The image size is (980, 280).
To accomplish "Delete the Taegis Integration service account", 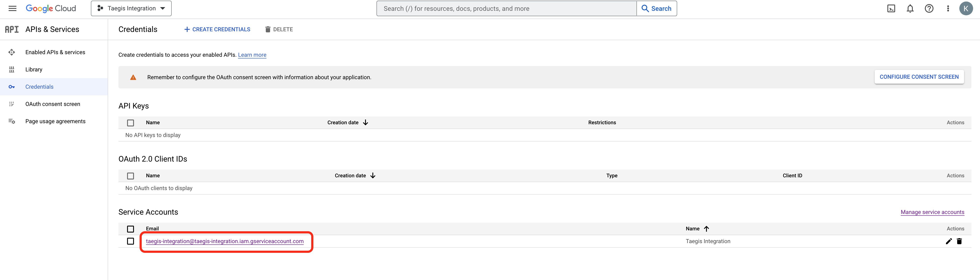I will click(959, 241).
